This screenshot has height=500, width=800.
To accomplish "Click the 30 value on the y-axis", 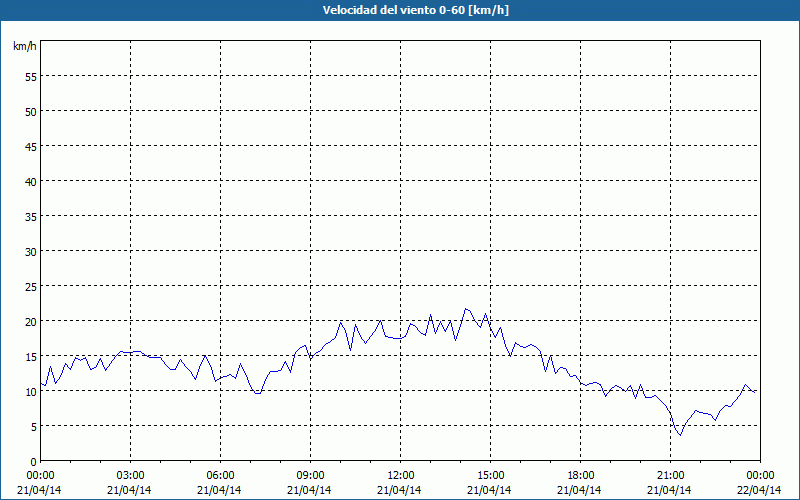I will coord(31,252).
